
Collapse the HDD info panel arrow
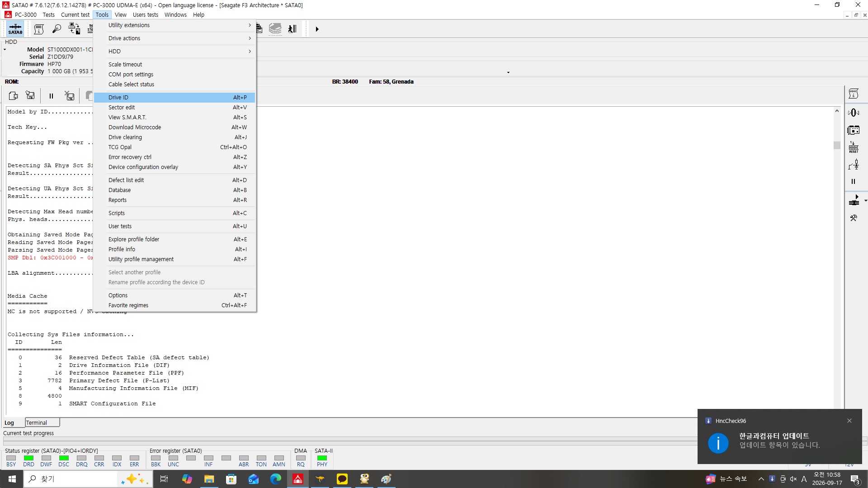pos(5,49)
